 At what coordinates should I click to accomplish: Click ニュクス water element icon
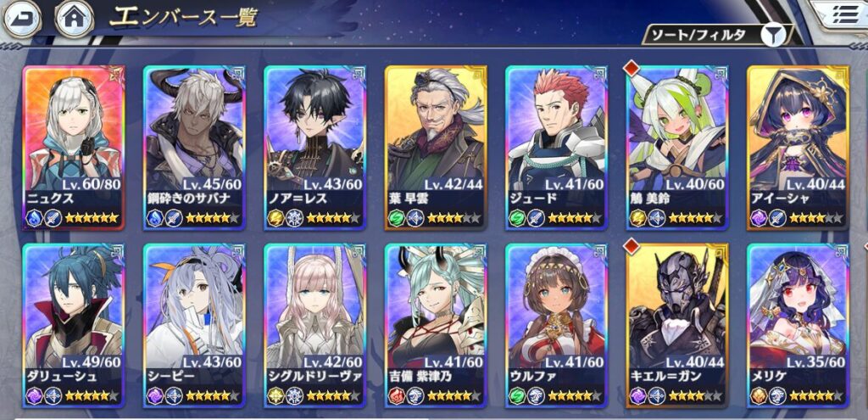click(x=34, y=218)
